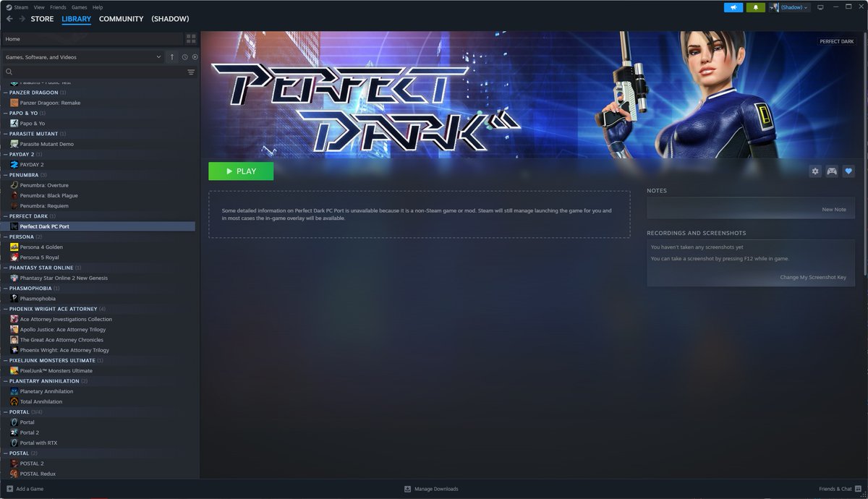This screenshot has height=499, width=868.
Task: Open the green notifications bell
Action: point(756,7)
